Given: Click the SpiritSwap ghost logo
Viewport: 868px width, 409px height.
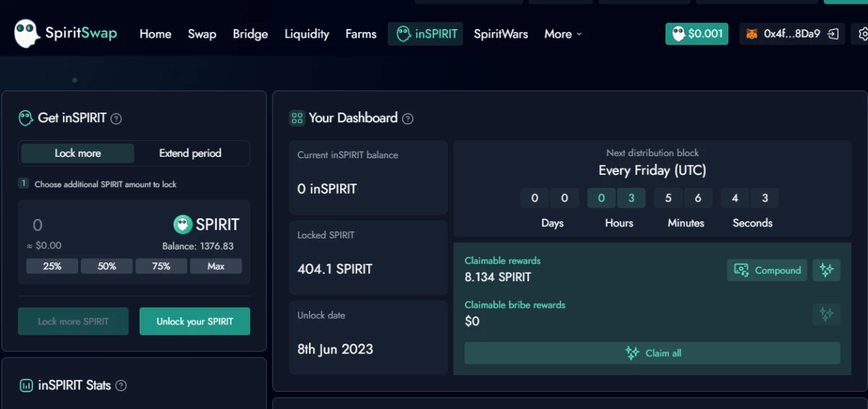Looking at the screenshot, I should (x=27, y=33).
